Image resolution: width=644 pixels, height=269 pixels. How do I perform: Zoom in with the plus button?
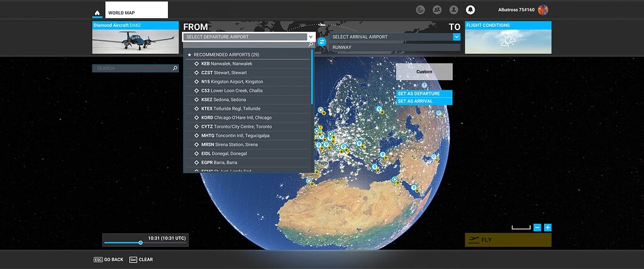tap(548, 228)
